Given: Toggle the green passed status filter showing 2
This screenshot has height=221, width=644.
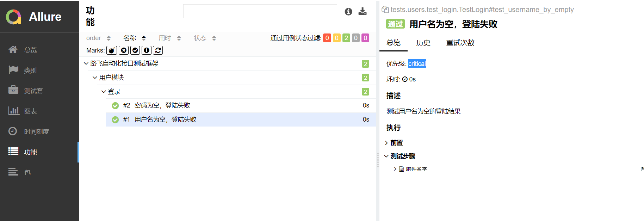Looking at the screenshot, I should click(x=346, y=38).
